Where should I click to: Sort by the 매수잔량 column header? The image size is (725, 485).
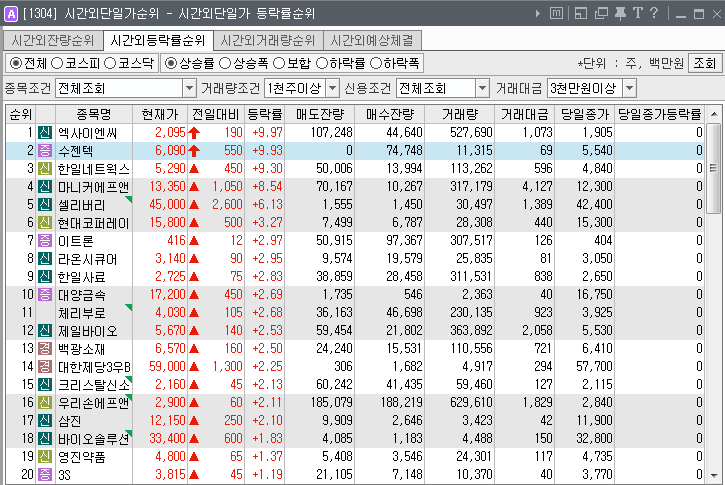(x=390, y=114)
